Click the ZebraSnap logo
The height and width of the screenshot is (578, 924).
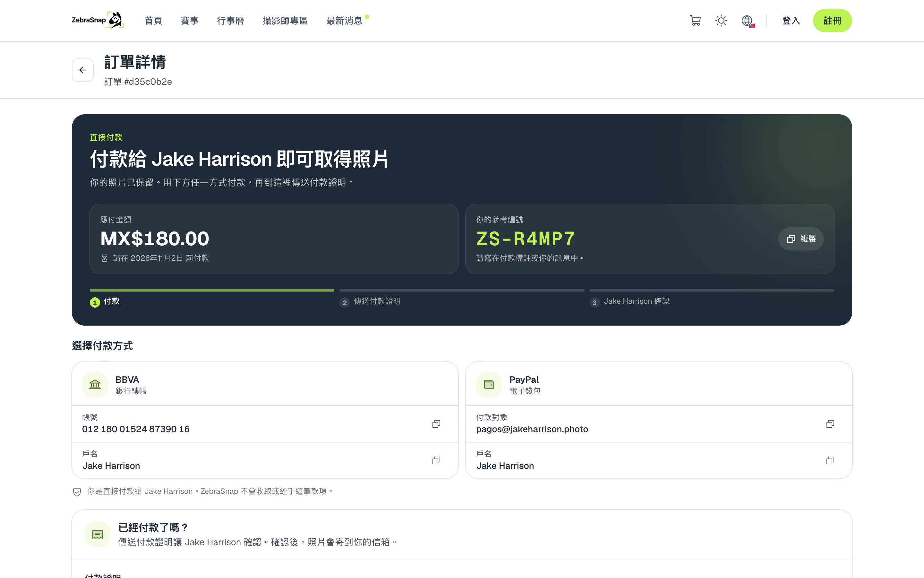click(x=98, y=20)
